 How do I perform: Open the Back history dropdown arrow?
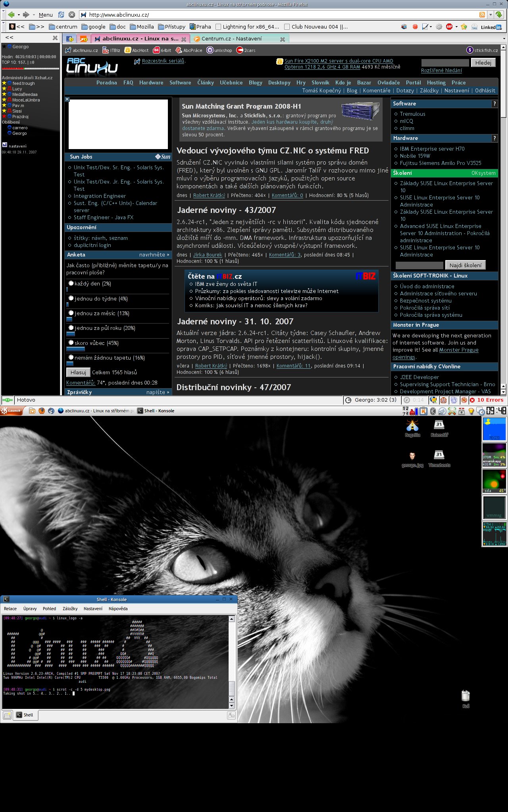pos(18,15)
